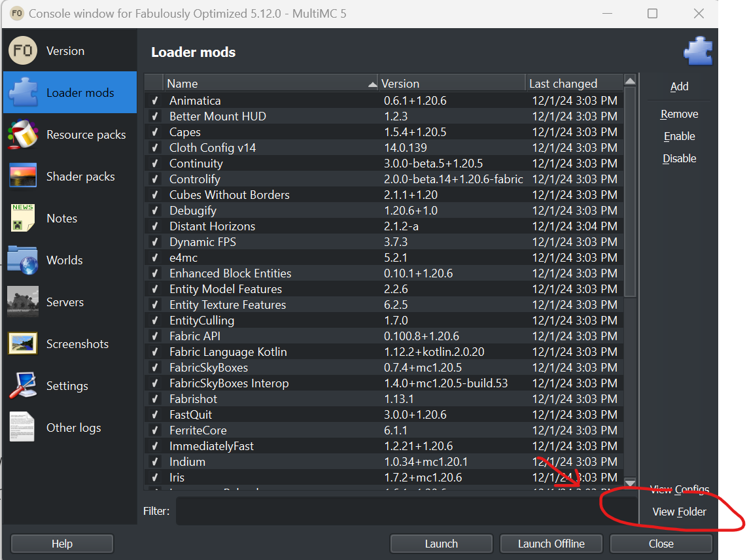Click the FerriteCore mod name
This screenshot has width=747, height=560.
click(x=198, y=431)
